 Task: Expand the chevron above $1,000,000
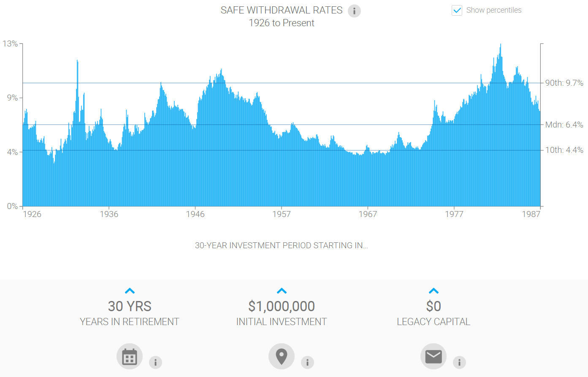[x=282, y=291]
